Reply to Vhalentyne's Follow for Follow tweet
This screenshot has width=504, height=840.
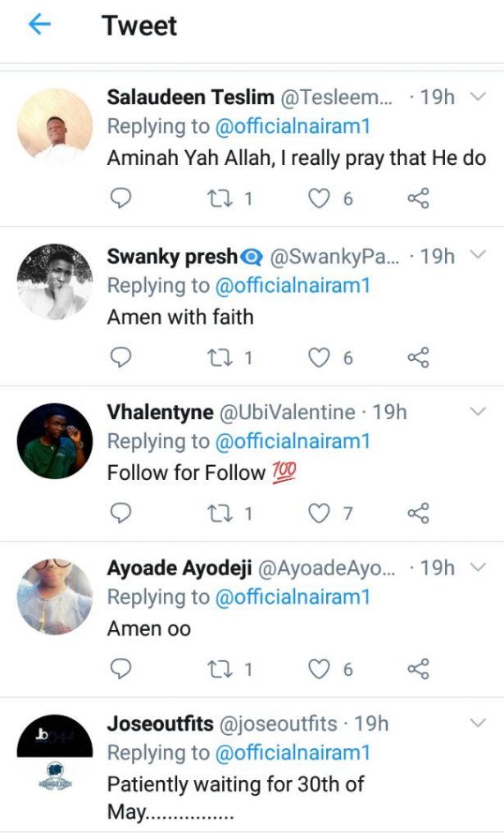[120, 514]
